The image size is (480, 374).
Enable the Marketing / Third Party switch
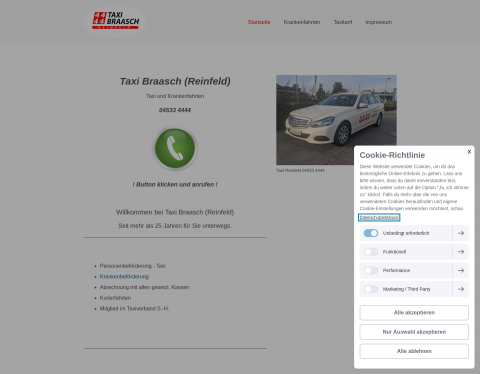click(371, 289)
